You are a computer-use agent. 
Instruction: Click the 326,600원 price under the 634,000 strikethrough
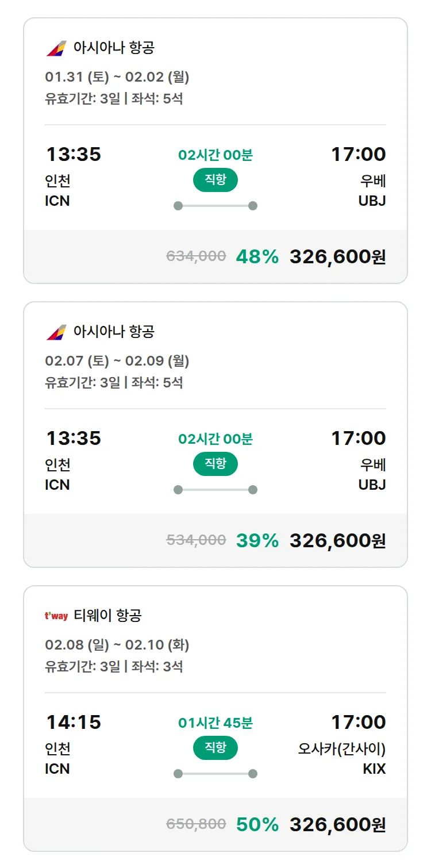click(337, 257)
